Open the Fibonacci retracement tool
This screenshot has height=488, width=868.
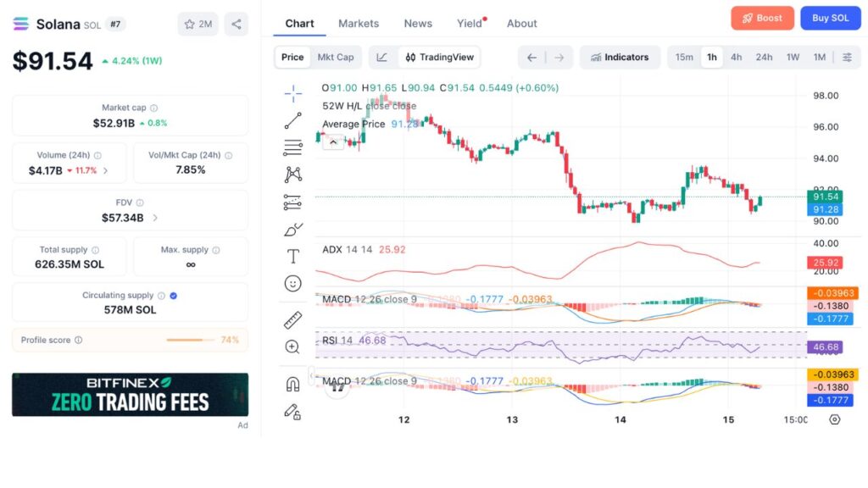(x=292, y=147)
